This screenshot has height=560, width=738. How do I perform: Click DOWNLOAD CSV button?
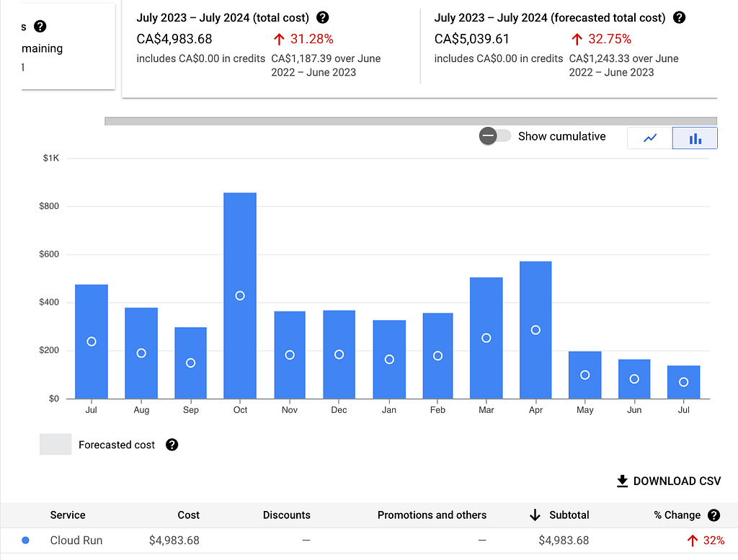(x=669, y=481)
